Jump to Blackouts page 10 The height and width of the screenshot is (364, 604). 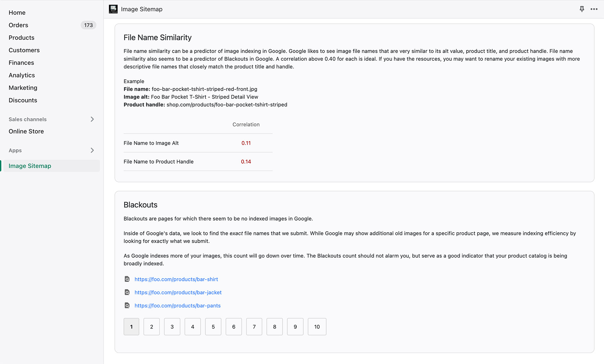point(317,326)
